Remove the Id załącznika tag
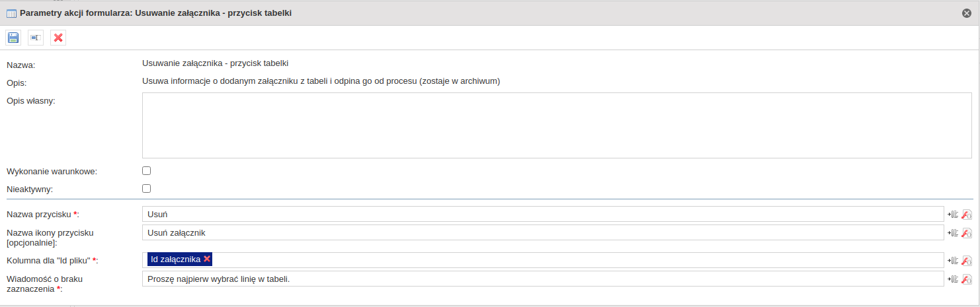Screen dimensions: 980x307 point(207,259)
